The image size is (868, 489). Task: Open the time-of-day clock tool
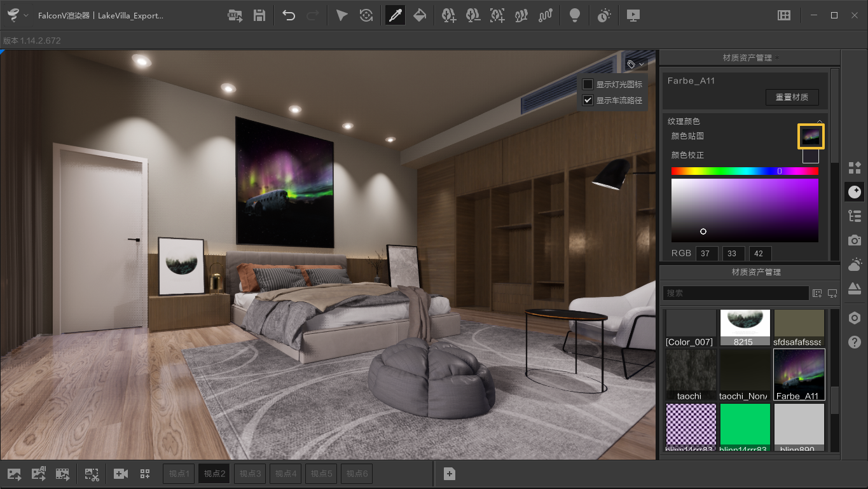[x=603, y=15]
